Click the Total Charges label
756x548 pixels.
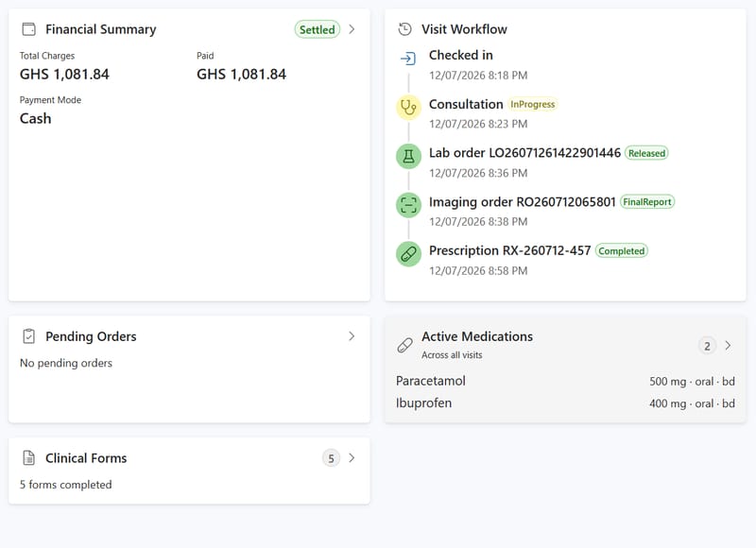(x=46, y=56)
